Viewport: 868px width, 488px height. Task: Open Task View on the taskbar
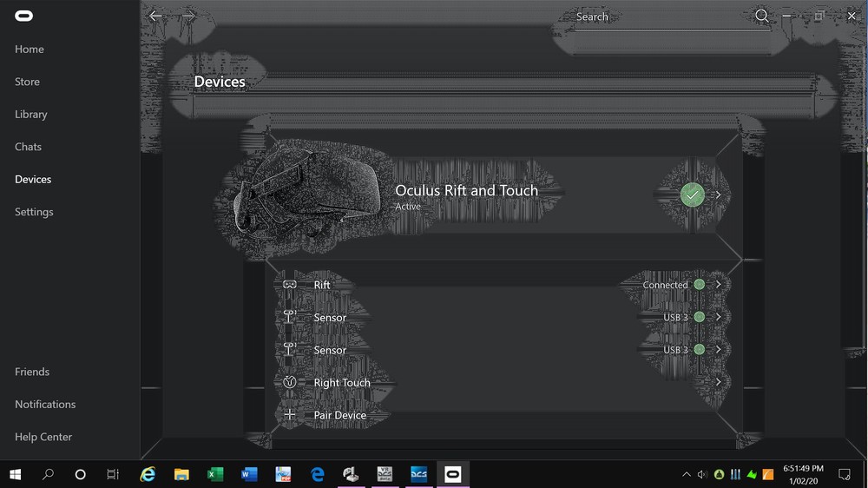[x=113, y=474]
